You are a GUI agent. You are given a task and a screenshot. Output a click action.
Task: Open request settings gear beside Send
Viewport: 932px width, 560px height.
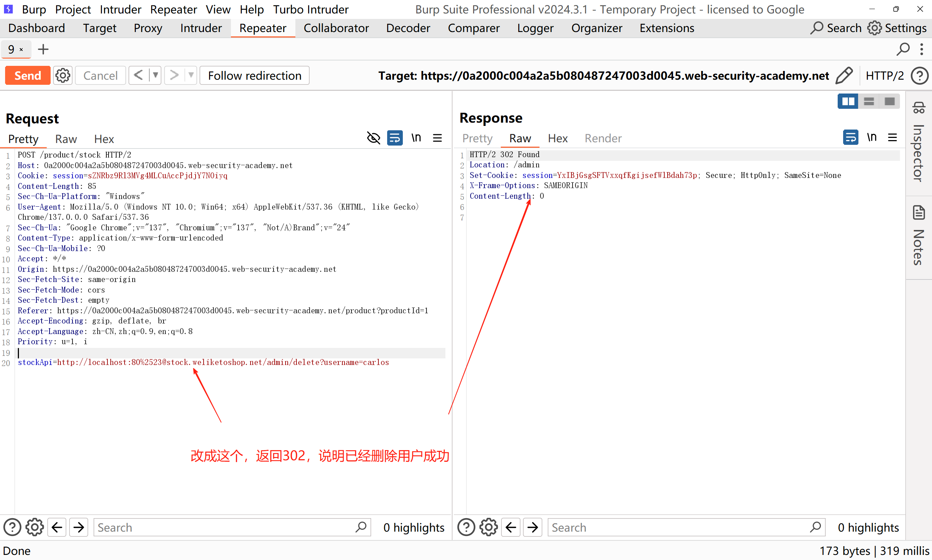click(x=63, y=75)
